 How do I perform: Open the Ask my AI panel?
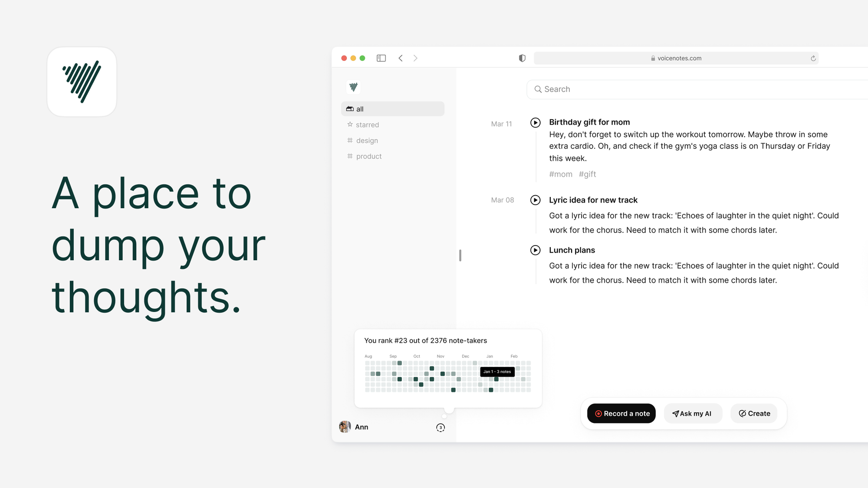point(691,413)
